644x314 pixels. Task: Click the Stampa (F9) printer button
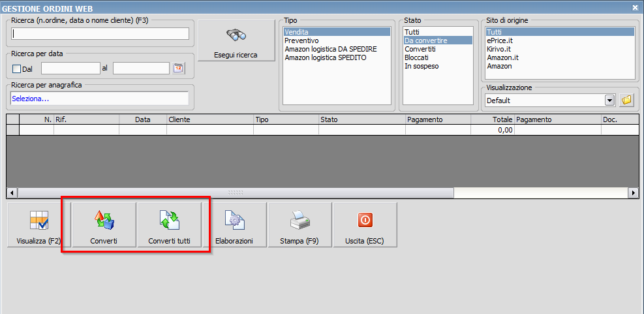300,225
